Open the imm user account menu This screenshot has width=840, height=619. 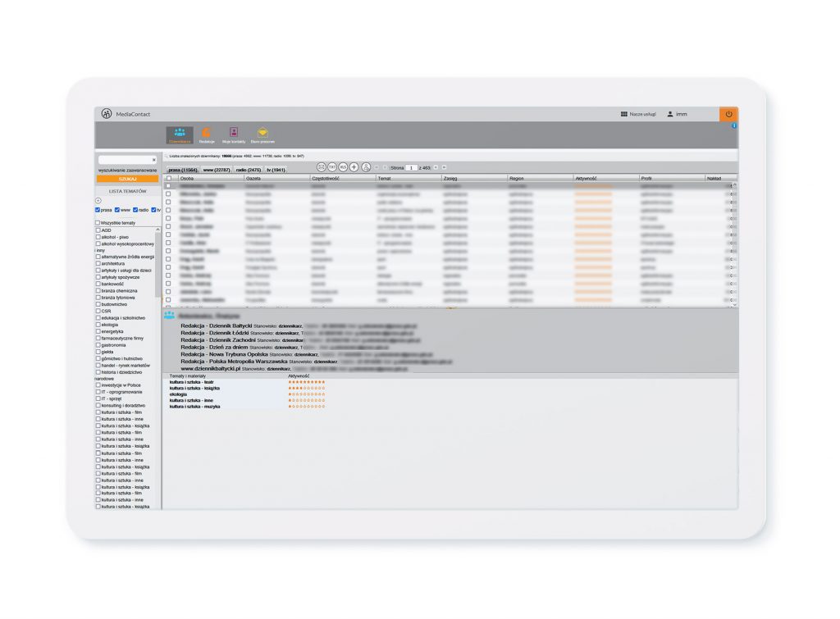coord(677,114)
